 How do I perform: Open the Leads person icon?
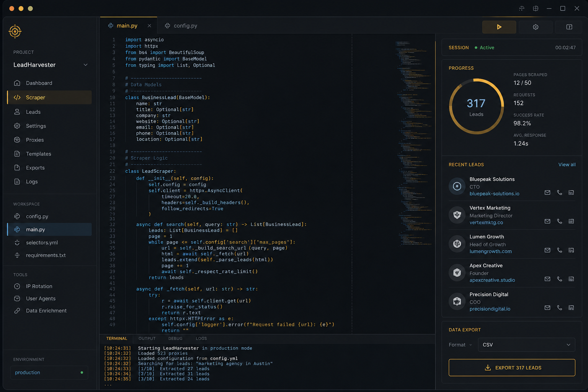(17, 112)
